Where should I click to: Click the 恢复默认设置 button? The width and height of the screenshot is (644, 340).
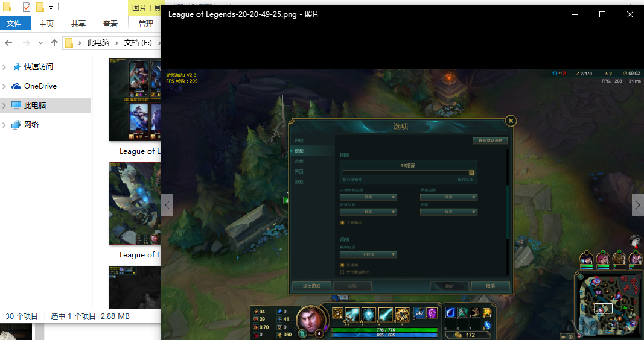point(490,140)
